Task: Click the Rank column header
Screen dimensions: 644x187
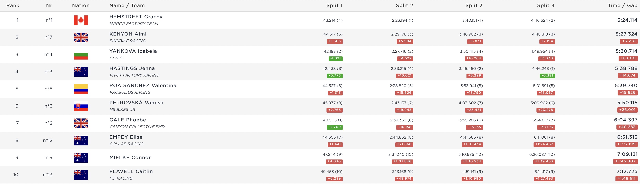Action: point(13,5)
